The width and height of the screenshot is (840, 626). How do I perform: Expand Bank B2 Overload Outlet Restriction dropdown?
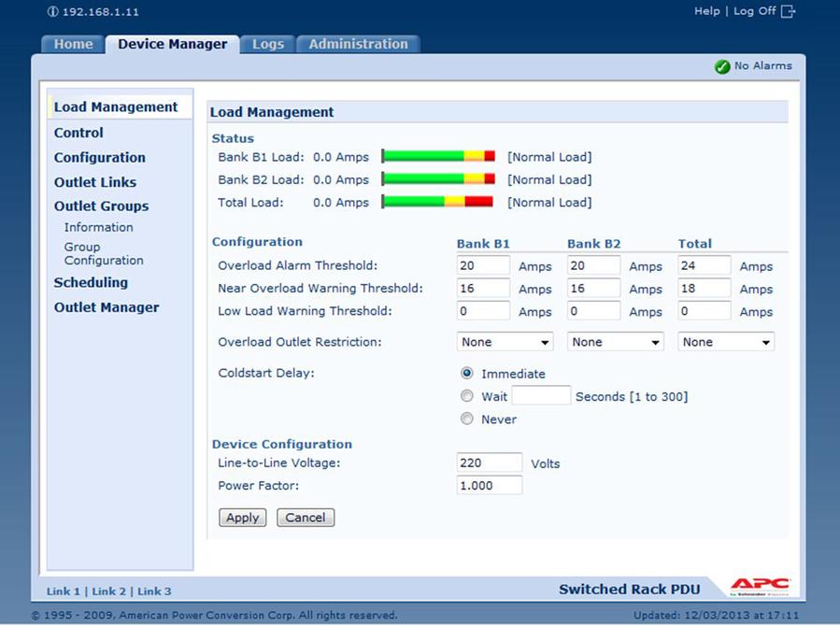pos(615,342)
